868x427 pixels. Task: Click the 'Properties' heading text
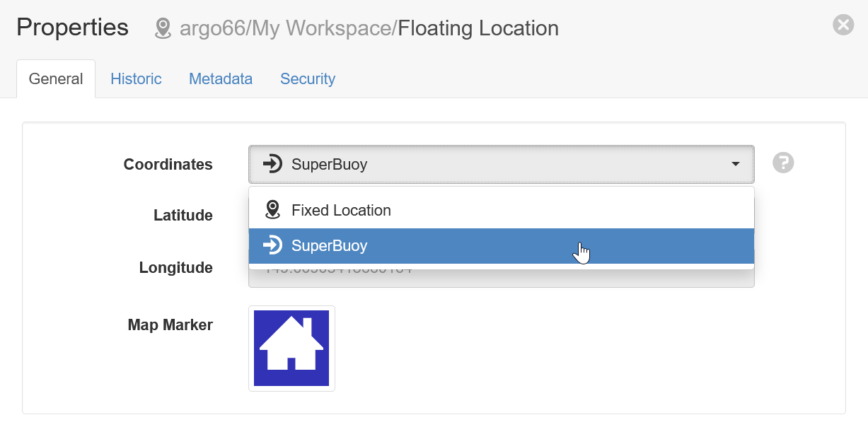pyautogui.click(x=72, y=28)
